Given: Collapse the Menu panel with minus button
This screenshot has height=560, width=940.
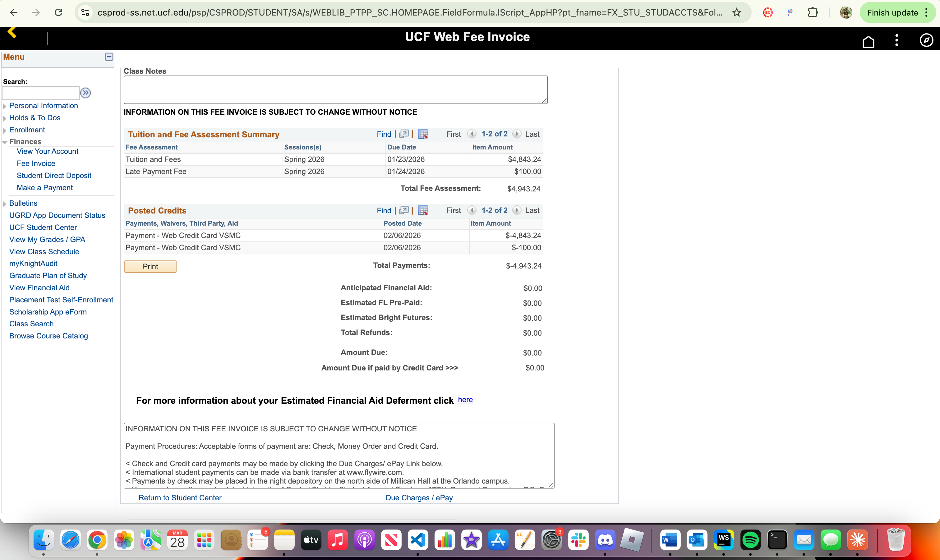Looking at the screenshot, I should coord(109,57).
